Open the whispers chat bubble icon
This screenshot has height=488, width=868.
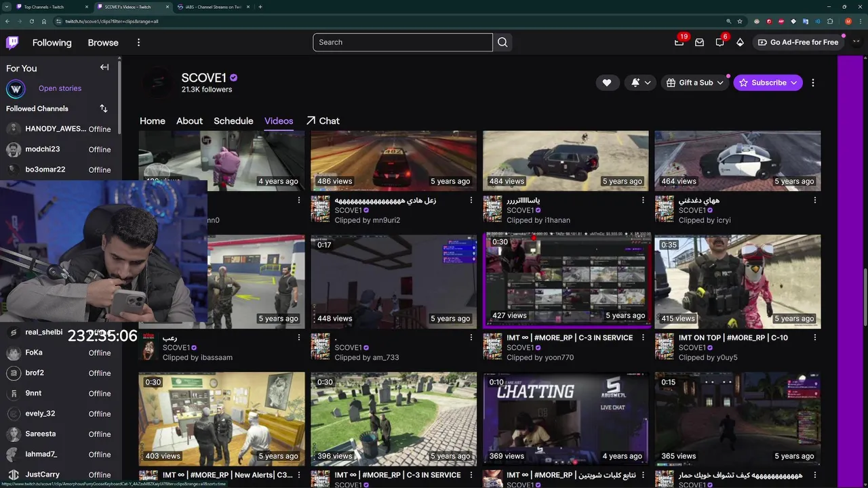(719, 42)
